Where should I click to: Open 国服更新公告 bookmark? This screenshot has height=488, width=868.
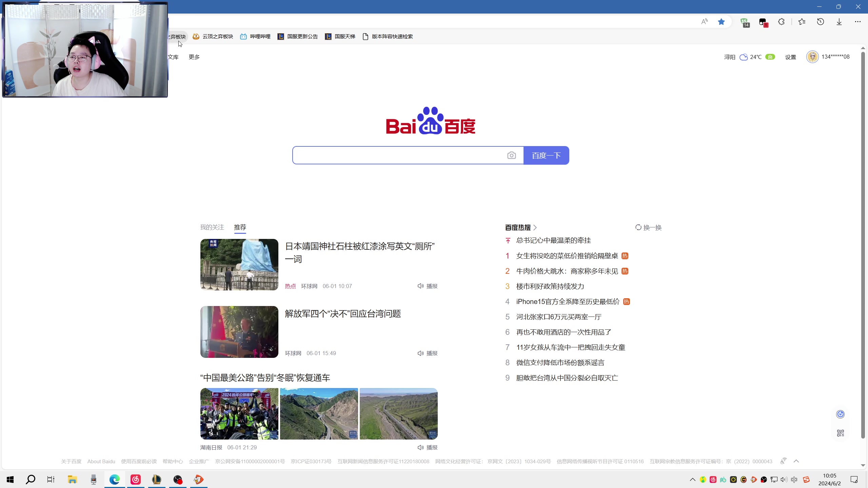click(x=298, y=37)
